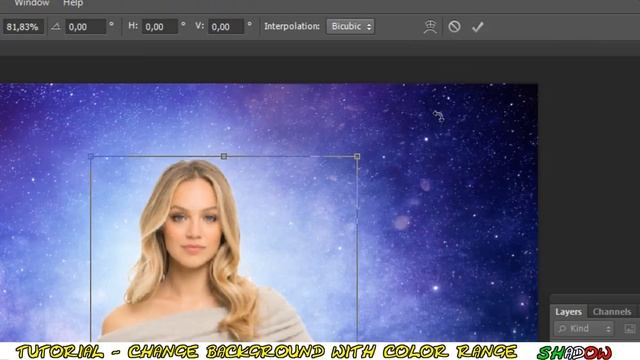Open the Help menu
640x360 pixels.
coord(73,3)
